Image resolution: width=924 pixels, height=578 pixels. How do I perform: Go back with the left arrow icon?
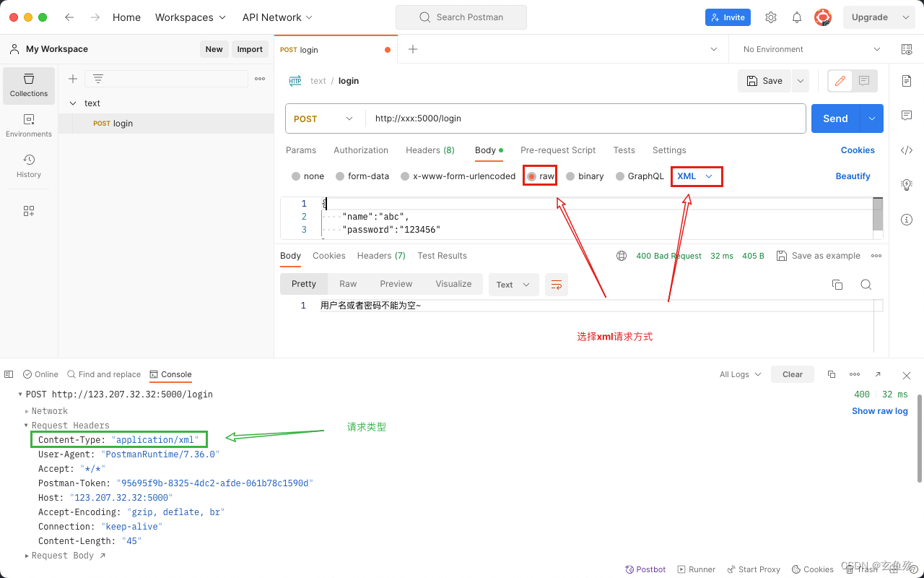pyautogui.click(x=69, y=17)
